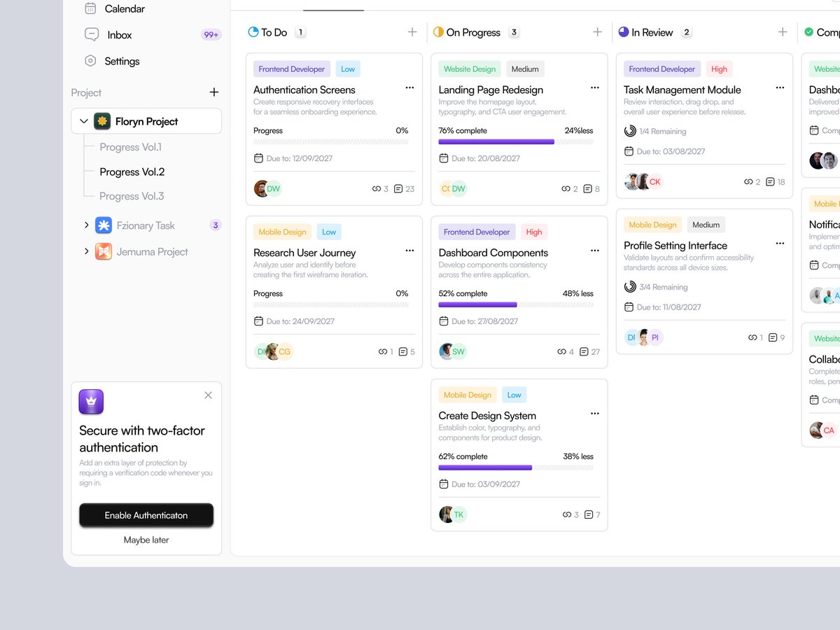Add a new project with plus icon
This screenshot has height=630, width=840.
tap(214, 92)
